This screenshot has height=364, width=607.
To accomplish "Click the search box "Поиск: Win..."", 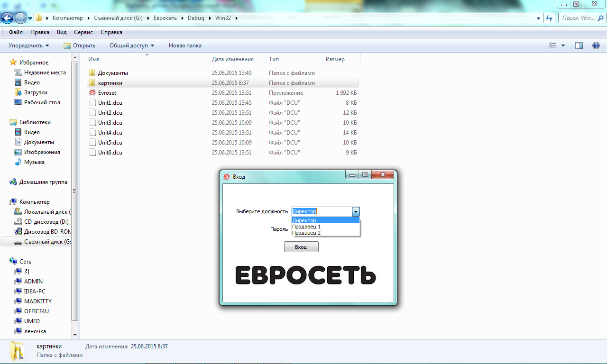I will 581,18.
